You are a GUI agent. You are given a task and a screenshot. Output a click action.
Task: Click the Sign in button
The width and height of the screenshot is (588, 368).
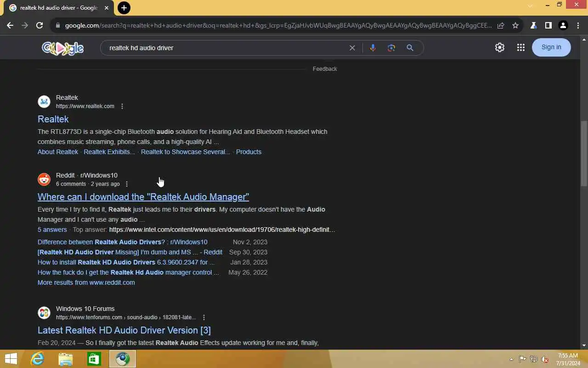point(551,47)
